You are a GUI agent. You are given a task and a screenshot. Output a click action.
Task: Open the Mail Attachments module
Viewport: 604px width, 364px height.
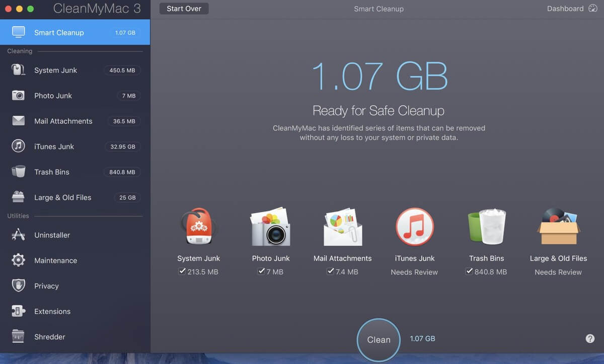[75, 121]
